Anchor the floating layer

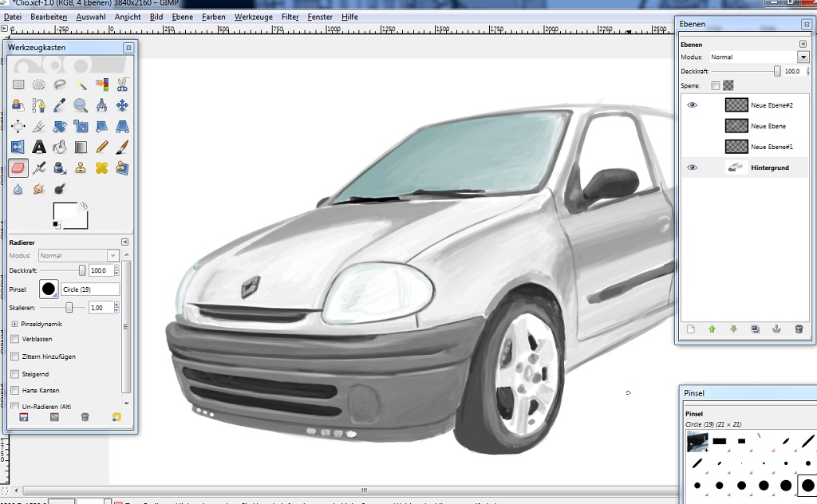(x=777, y=329)
